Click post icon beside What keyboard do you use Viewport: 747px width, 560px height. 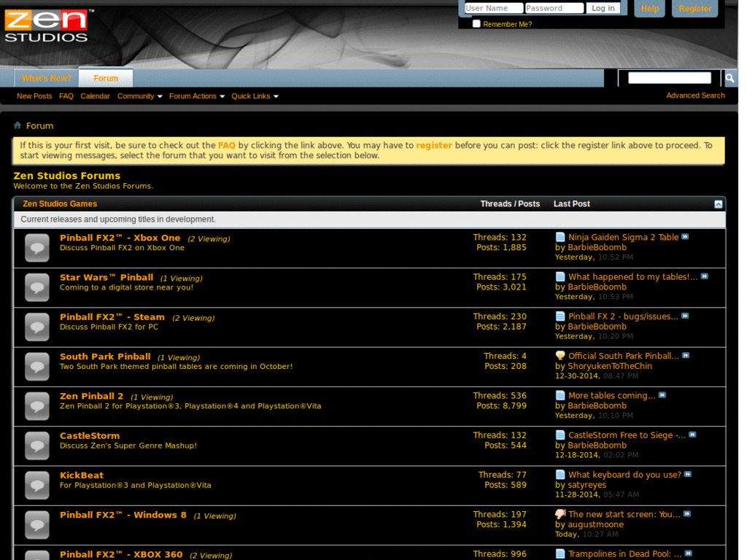[560, 475]
